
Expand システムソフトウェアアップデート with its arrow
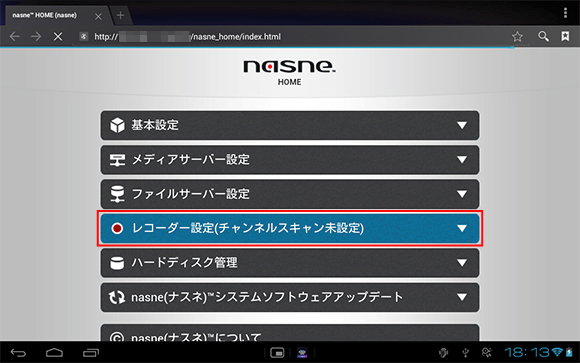(462, 297)
